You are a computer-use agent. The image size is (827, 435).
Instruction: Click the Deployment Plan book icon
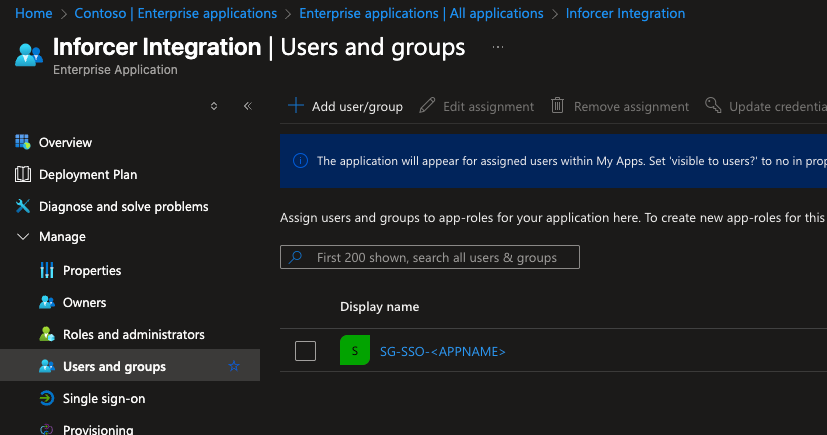point(23,174)
